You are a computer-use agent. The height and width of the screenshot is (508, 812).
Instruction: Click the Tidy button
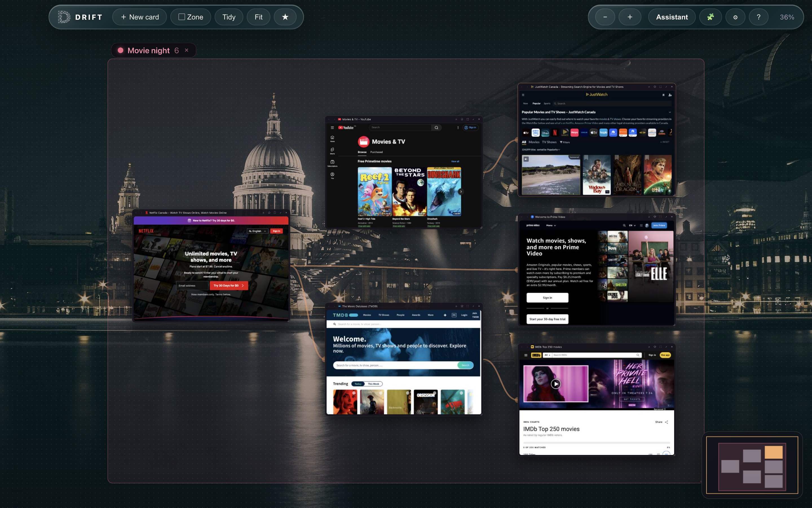[229, 17]
